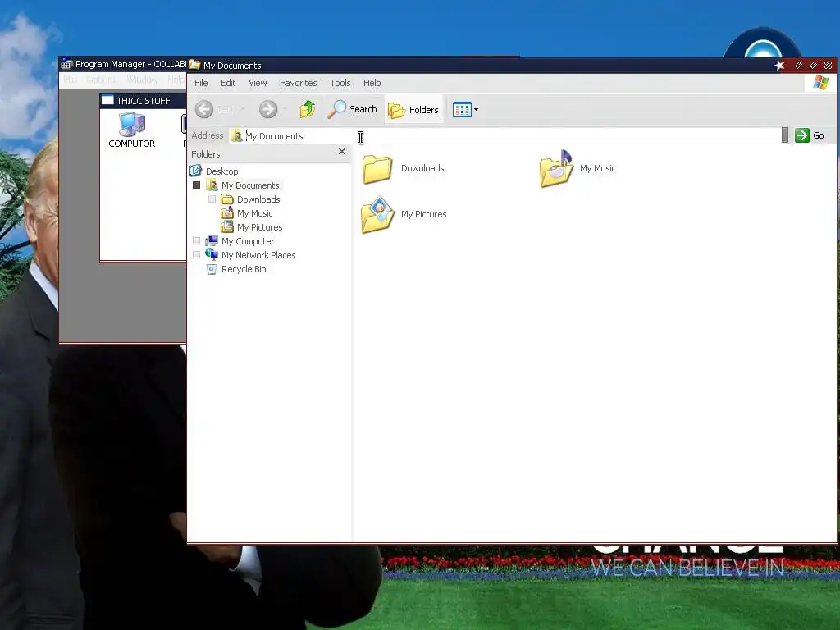Select My Pictures in folder tree

click(259, 227)
